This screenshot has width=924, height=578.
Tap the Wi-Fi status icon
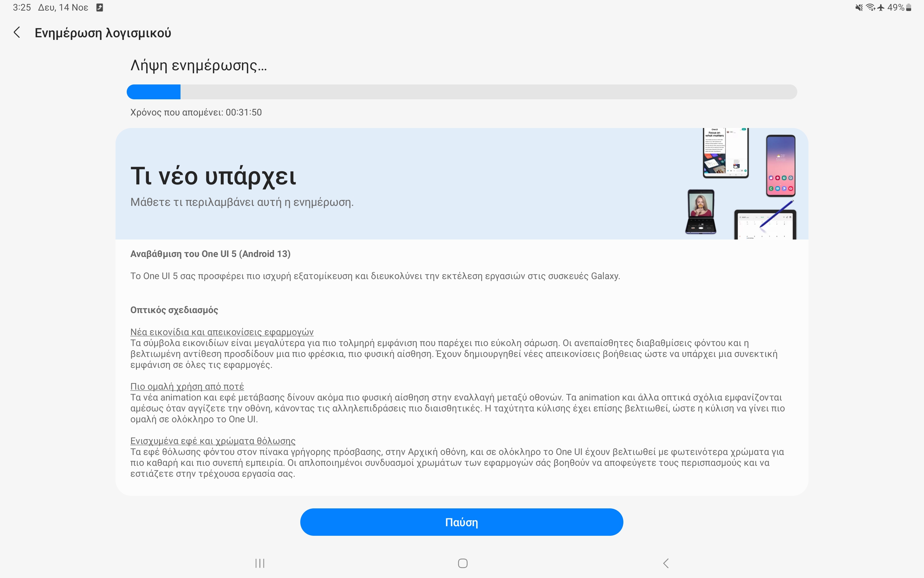pyautogui.click(x=870, y=7)
